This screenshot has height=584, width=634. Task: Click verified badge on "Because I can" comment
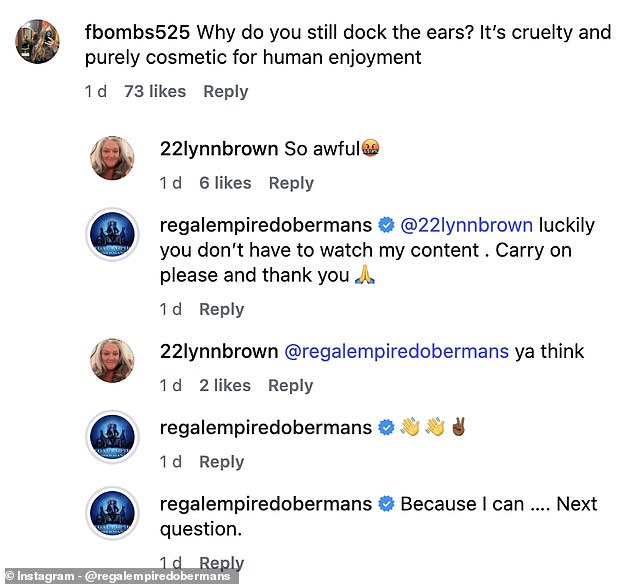click(386, 504)
